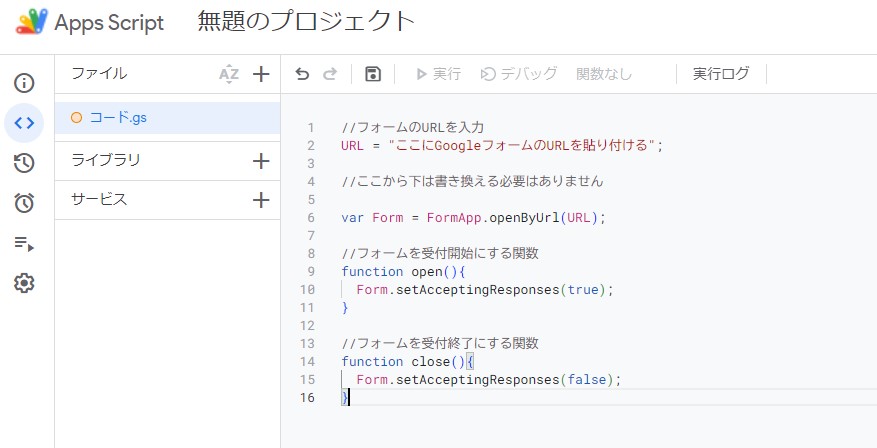
Task: Click the undo arrow in toolbar
Action: 302,74
